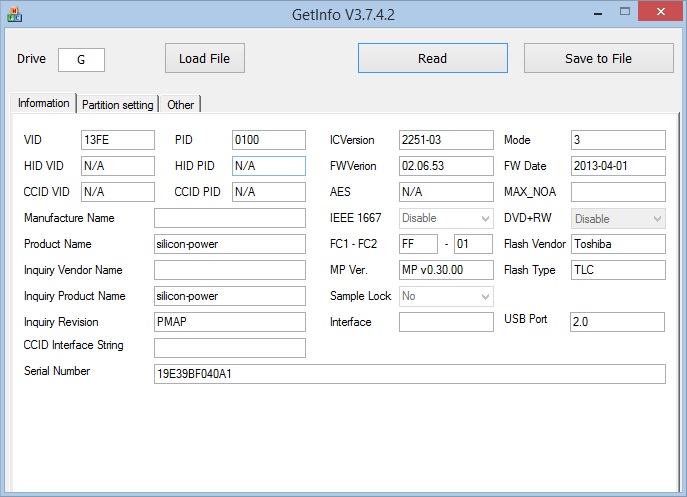
Task: Focus the Drive letter input field
Action: (81, 60)
